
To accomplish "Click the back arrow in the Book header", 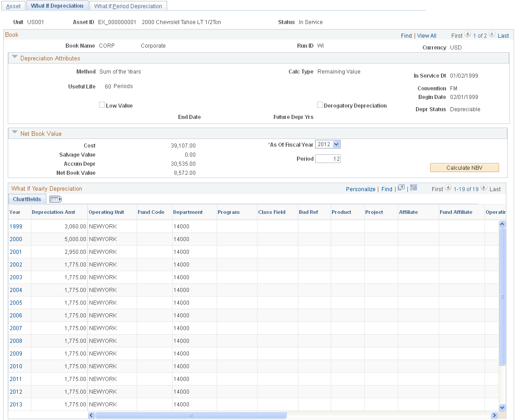I will point(467,35).
